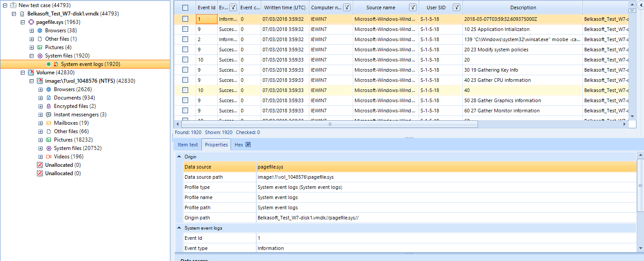
Task: Sort by the Description column header
Action: (x=523, y=8)
